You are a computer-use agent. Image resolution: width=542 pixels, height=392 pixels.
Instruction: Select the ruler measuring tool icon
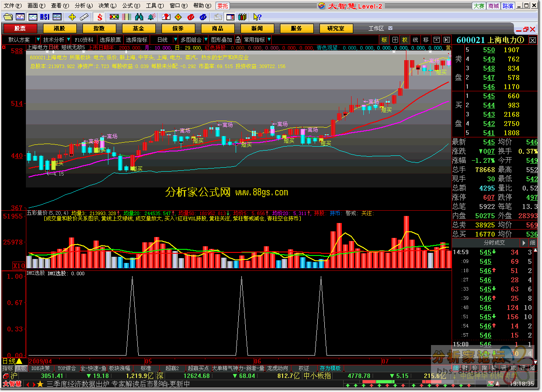click(84, 17)
